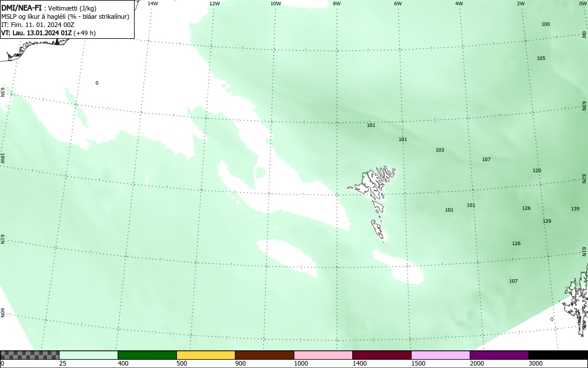Screen dimensions: 588x368
Task: Click the dark green 400–500 legend swatch
Action: pos(148,355)
